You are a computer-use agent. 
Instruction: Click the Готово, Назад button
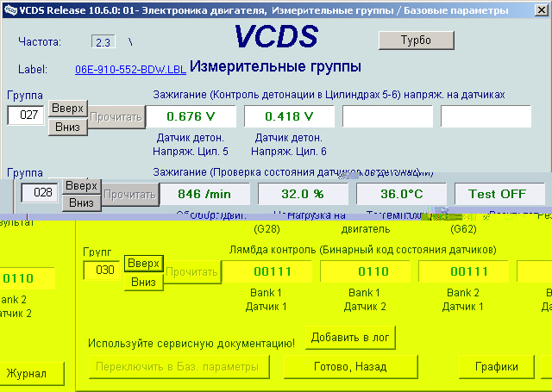click(351, 367)
